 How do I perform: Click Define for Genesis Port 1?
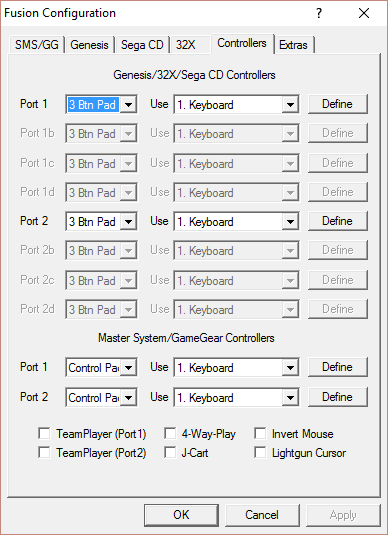point(337,104)
